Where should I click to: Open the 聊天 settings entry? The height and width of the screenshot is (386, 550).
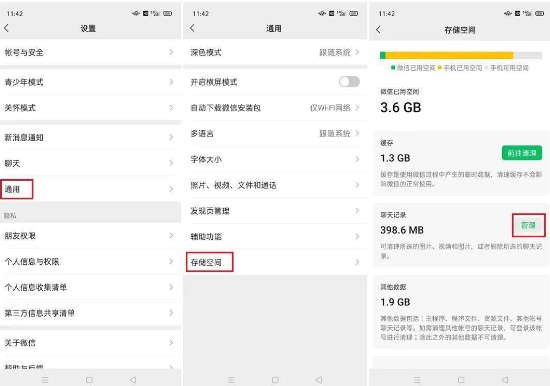[90, 163]
